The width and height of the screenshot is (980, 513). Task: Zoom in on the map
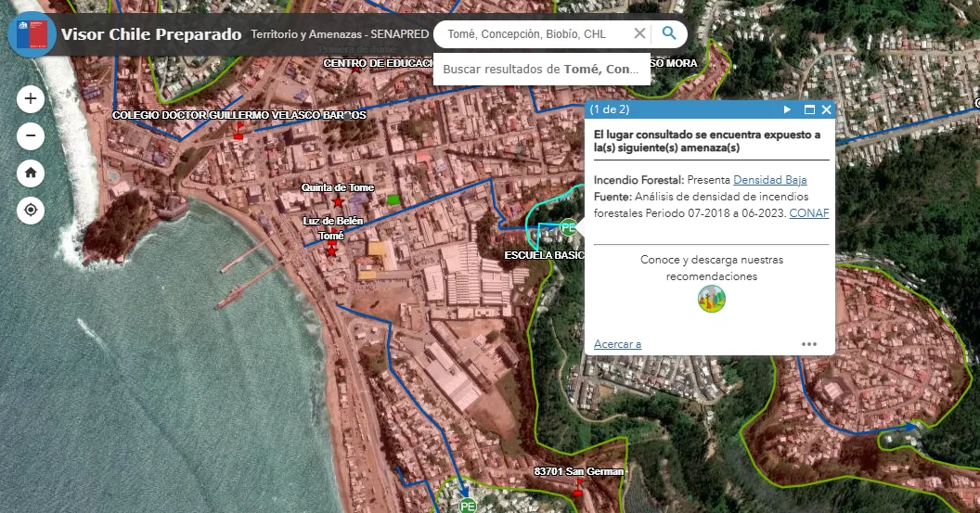(x=31, y=98)
